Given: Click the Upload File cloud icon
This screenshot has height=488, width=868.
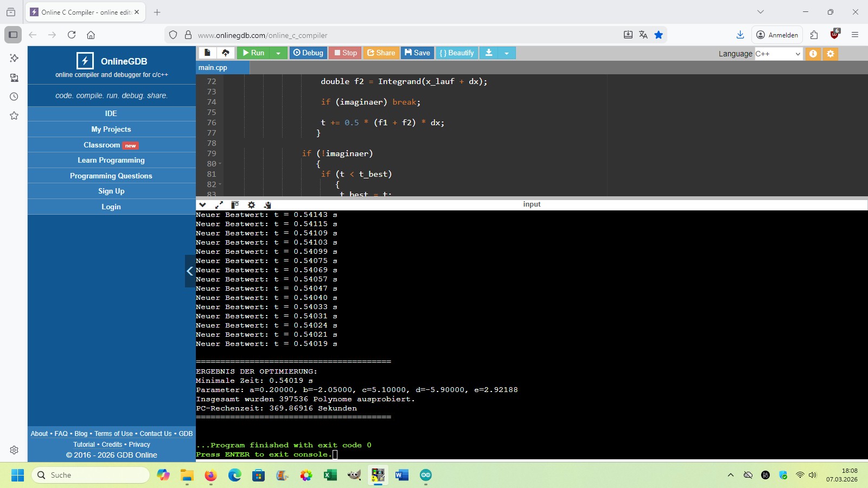Looking at the screenshot, I should pos(226,53).
